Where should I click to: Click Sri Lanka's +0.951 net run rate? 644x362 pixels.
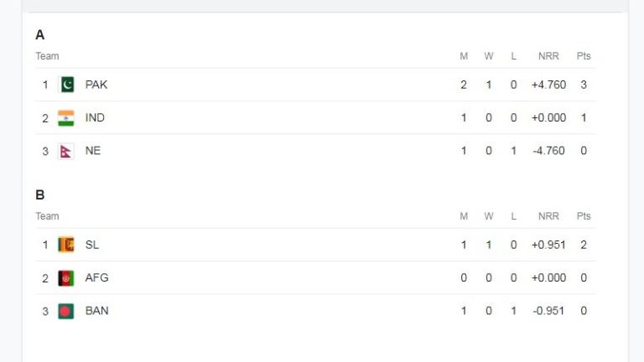click(x=548, y=245)
